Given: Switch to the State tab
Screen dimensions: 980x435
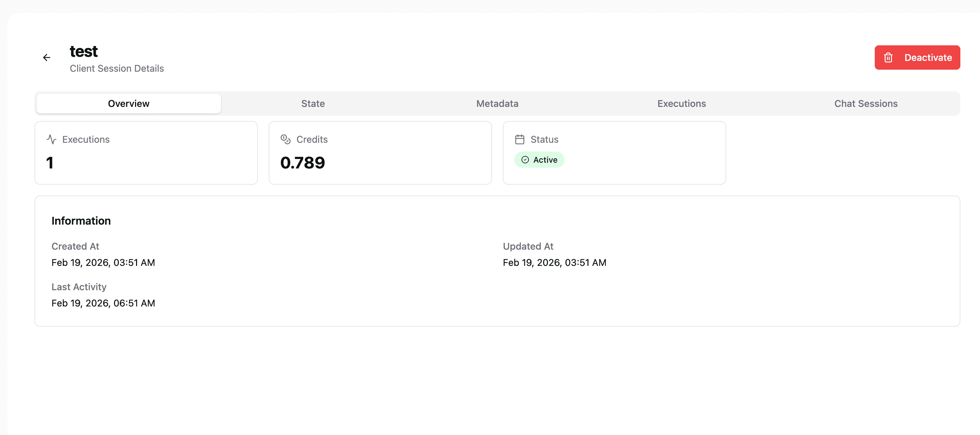Looking at the screenshot, I should tap(313, 103).
